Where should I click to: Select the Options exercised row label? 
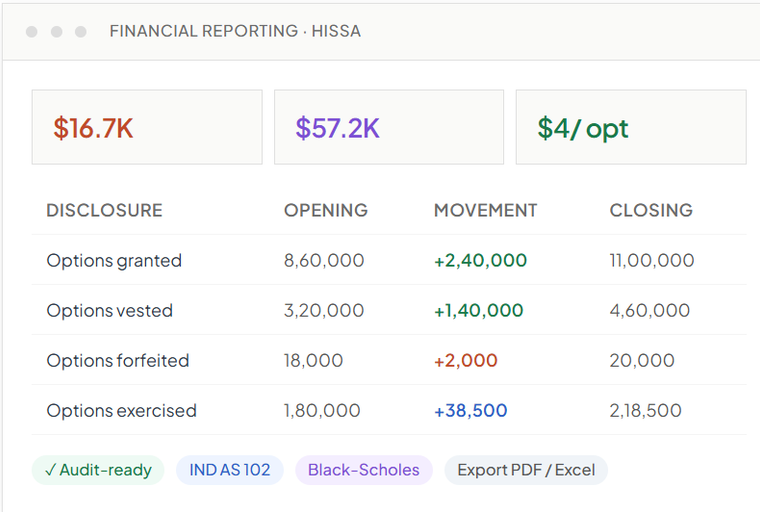[122, 411]
